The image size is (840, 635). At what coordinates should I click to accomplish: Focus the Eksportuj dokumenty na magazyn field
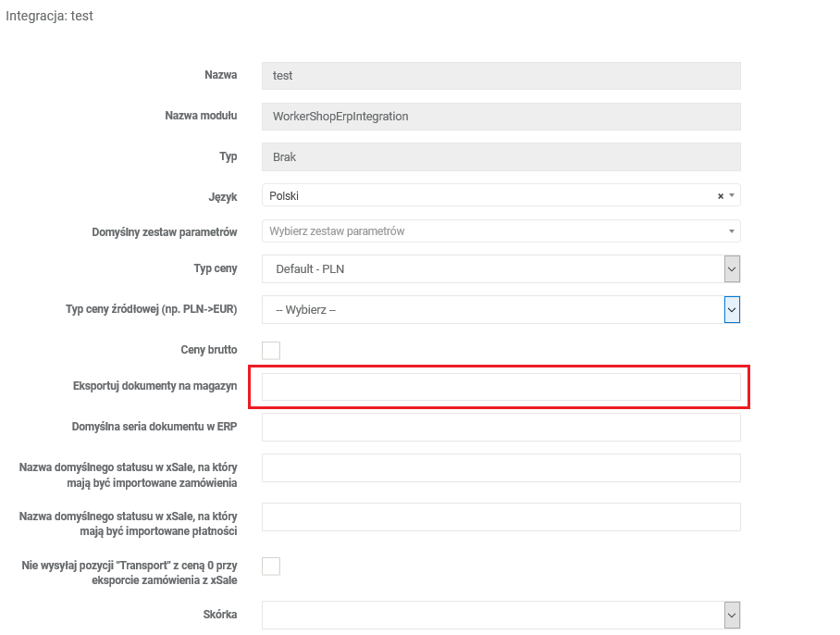(500, 387)
